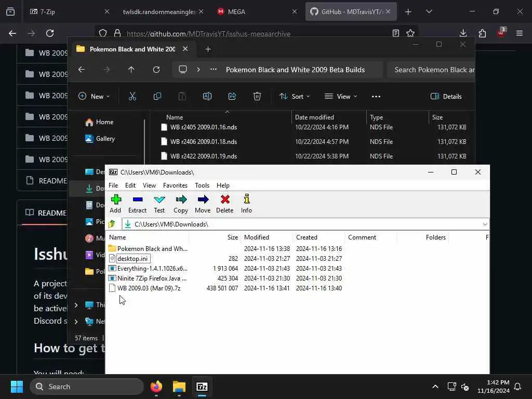Expand Network node in Explorer sidebar
The image size is (532, 399).
tap(76, 321)
